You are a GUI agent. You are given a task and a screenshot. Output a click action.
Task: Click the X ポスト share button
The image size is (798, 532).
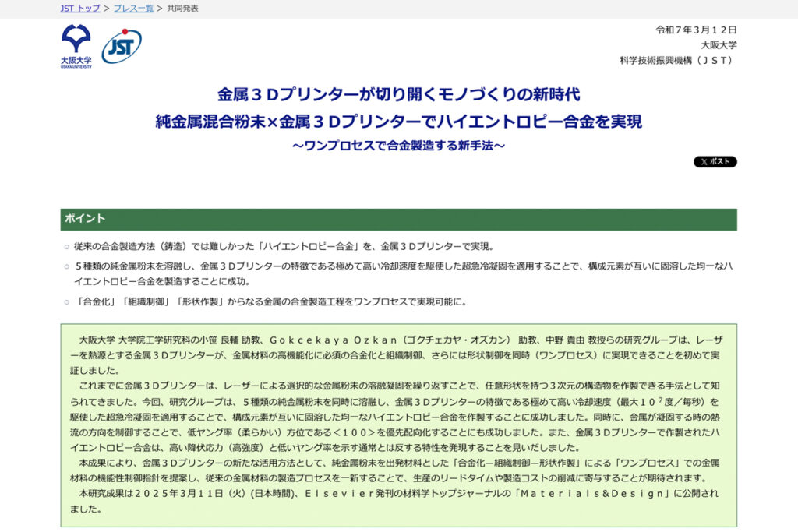pyautogui.click(x=715, y=162)
